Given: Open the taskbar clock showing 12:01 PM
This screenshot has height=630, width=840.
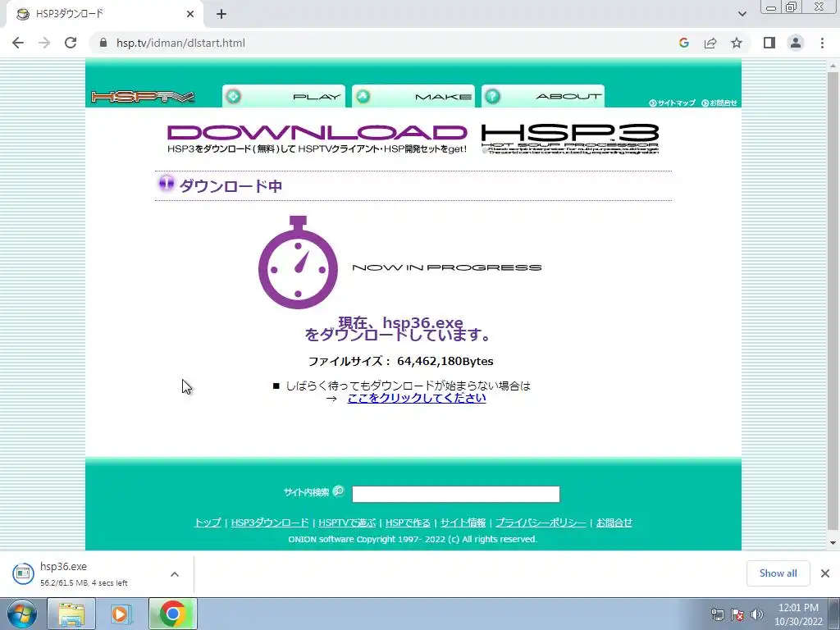Looking at the screenshot, I should (798, 614).
